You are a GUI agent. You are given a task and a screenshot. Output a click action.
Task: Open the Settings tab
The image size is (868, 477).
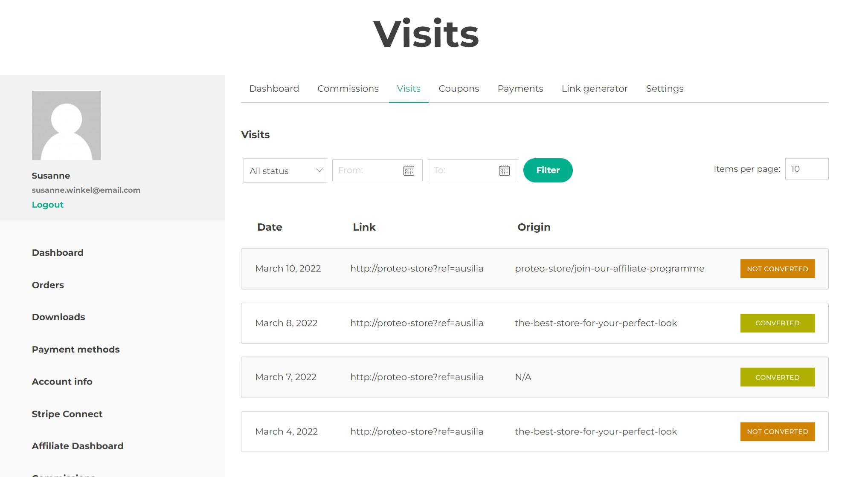point(665,89)
